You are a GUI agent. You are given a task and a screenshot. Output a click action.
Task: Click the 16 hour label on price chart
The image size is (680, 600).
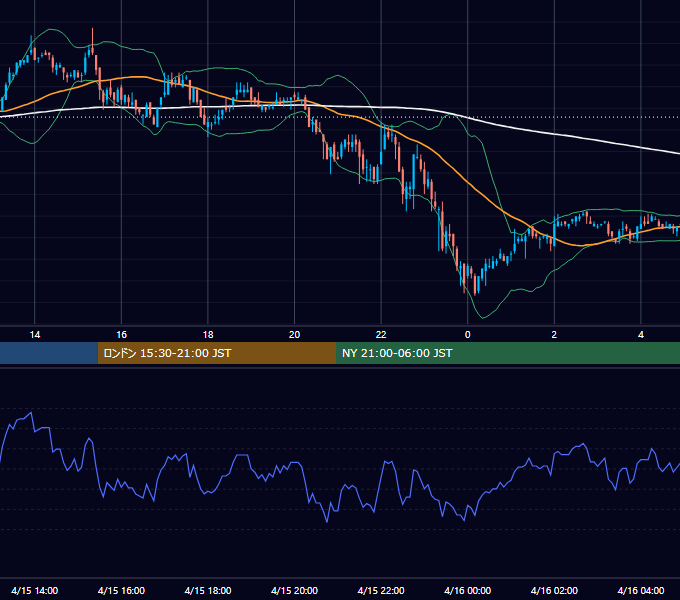[x=121, y=335]
